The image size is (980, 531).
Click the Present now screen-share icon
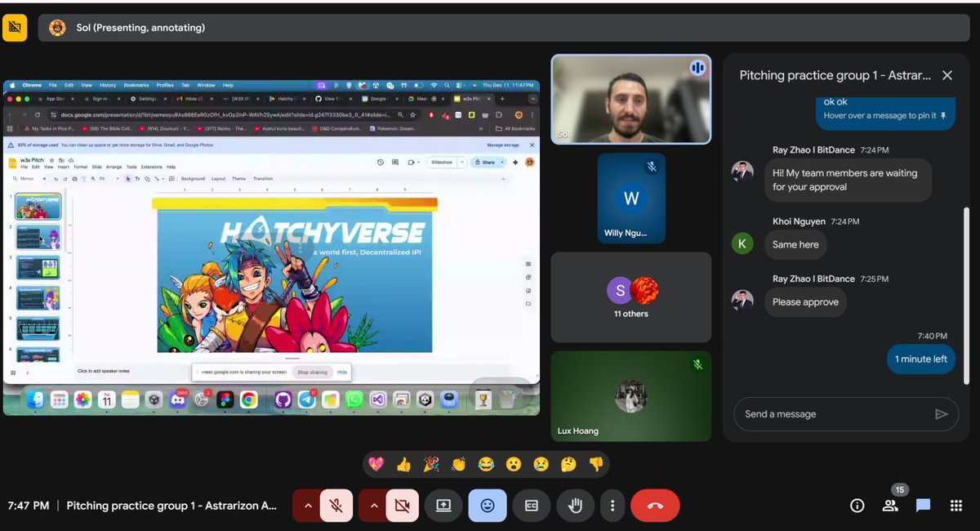pos(443,506)
